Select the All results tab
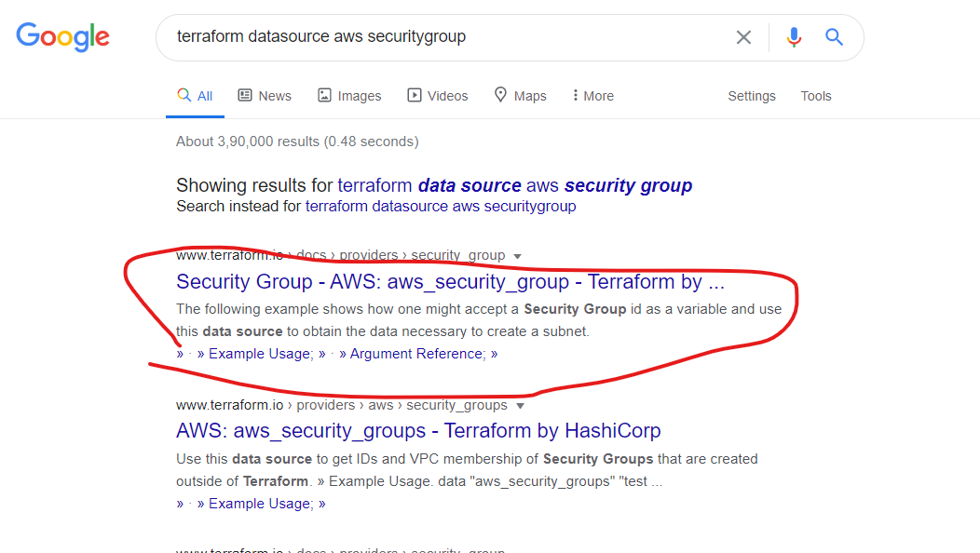Viewport: 980px width, 553px height. click(x=196, y=96)
